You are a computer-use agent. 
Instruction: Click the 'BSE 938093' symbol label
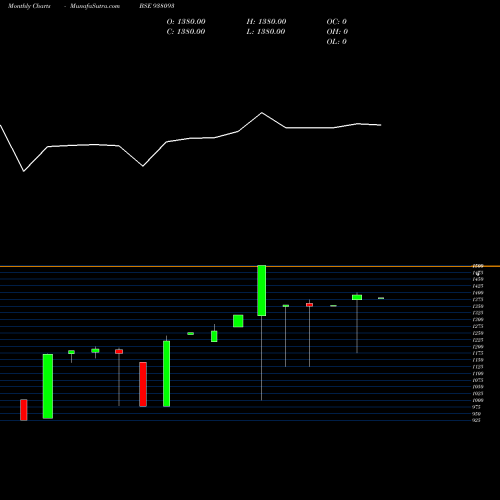pyautogui.click(x=157, y=6)
